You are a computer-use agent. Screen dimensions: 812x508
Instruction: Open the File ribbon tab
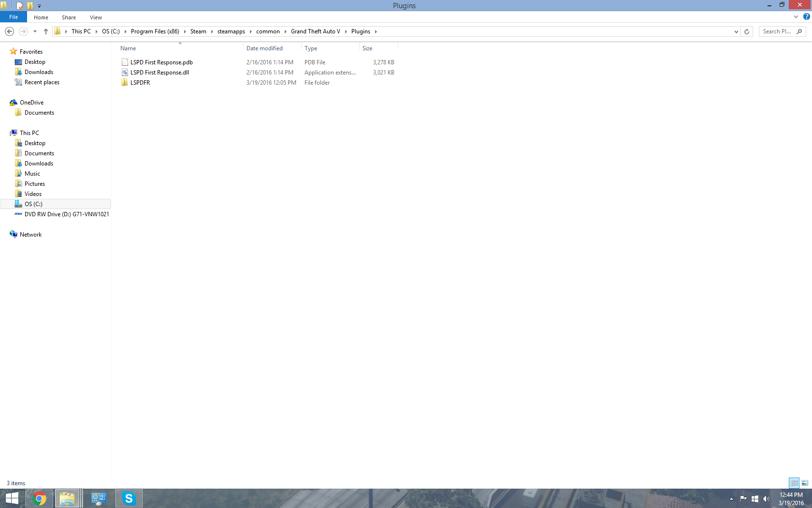tap(14, 17)
